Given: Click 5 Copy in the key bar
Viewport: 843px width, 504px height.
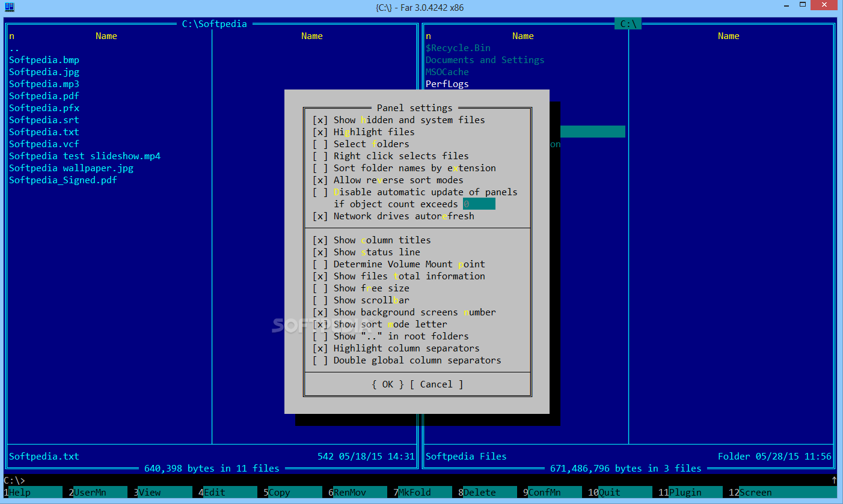Looking at the screenshot, I should tap(293, 493).
